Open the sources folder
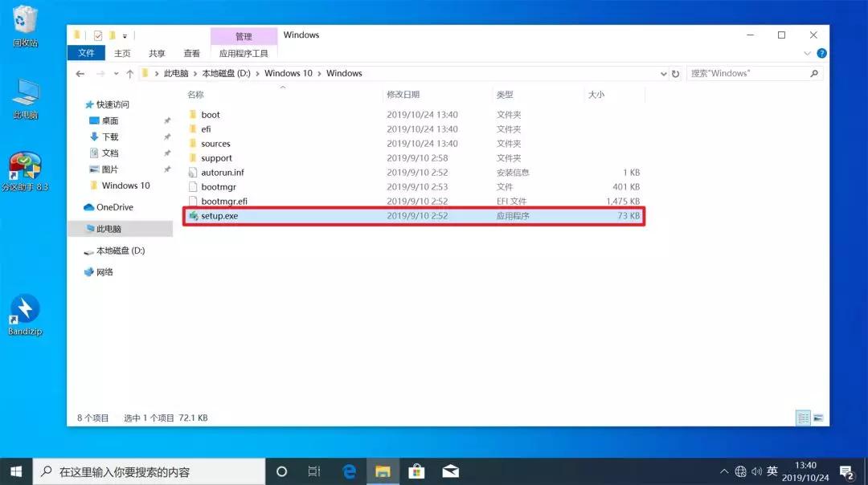 coord(217,143)
